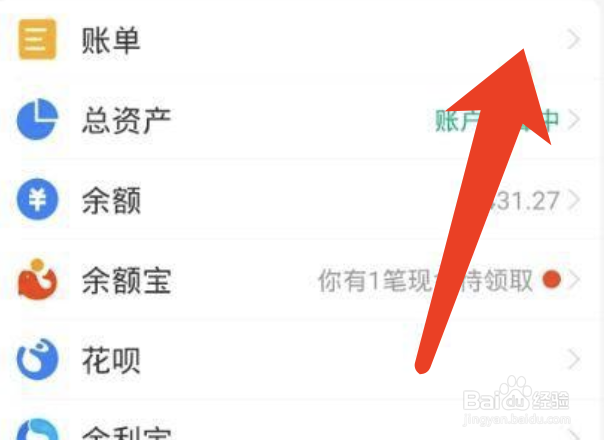Screen dimensions: 604x440
Task: Tap the red notification dot on 余额宝
Action: pyautogui.click(x=552, y=279)
